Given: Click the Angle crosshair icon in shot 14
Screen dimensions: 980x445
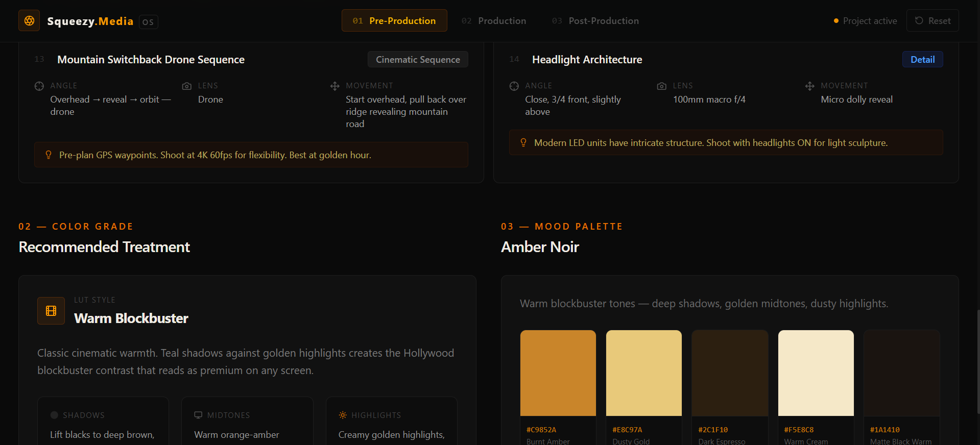Looking at the screenshot, I should tap(514, 86).
